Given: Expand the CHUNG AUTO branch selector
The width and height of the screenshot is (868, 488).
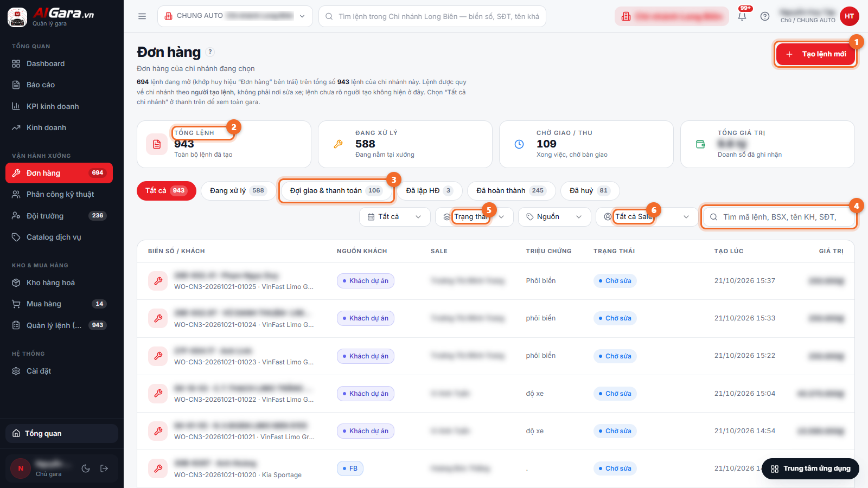Looking at the screenshot, I should pos(235,16).
